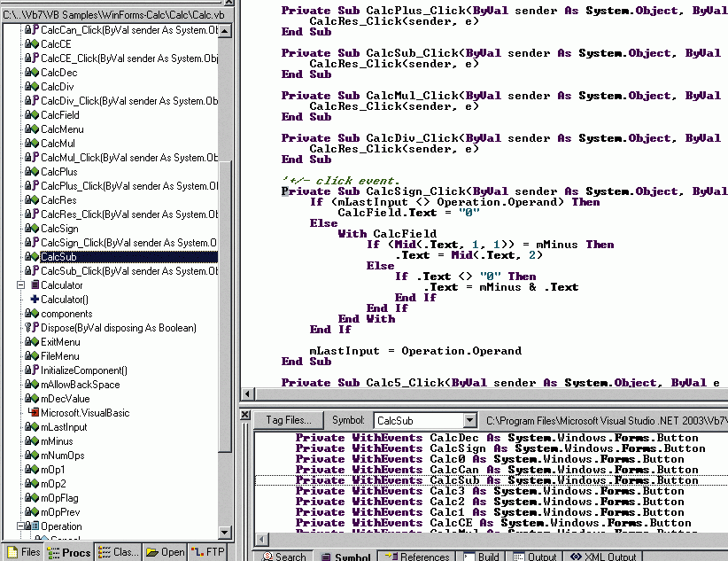Click the icon beside mDecValue
Image resolution: width=728 pixels, height=561 pixels.
[x=32, y=399]
